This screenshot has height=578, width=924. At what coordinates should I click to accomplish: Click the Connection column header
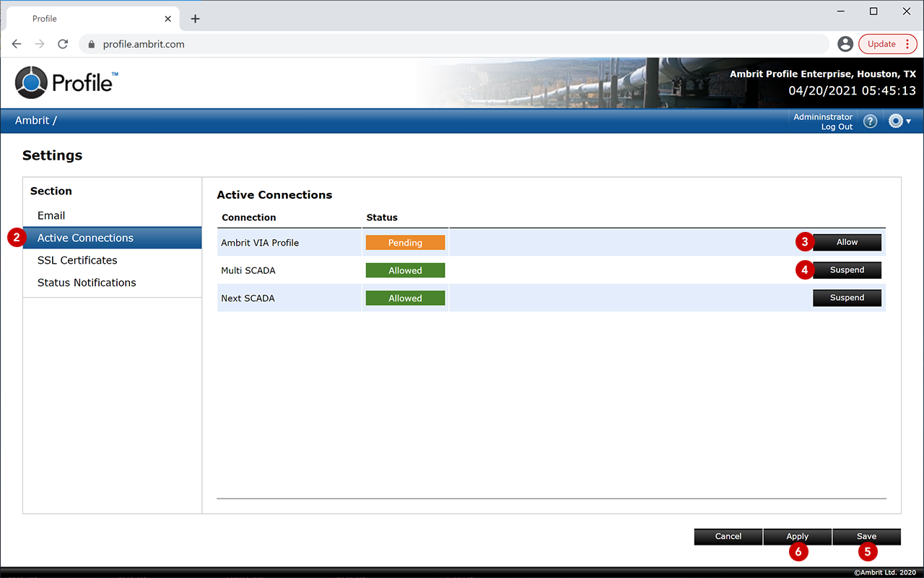(x=248, y=217)
